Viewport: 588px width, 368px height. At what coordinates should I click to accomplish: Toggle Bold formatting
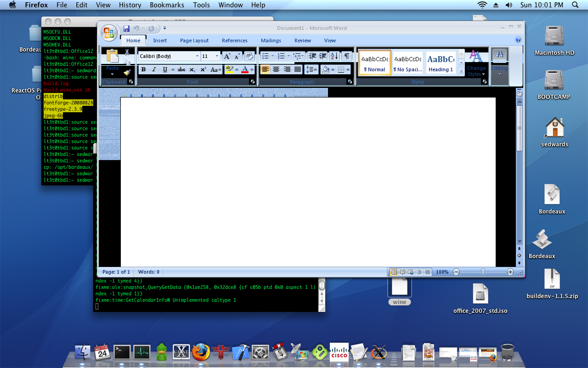pos(143,70)
